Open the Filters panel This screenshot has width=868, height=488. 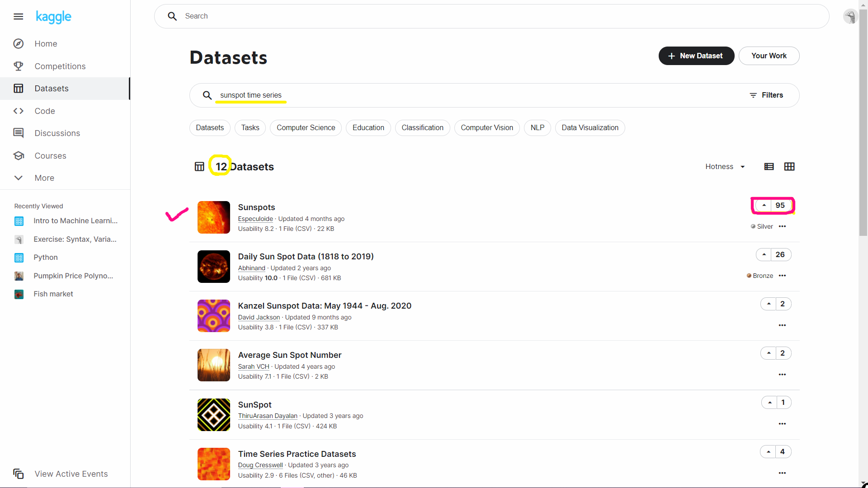click(766, 95)
